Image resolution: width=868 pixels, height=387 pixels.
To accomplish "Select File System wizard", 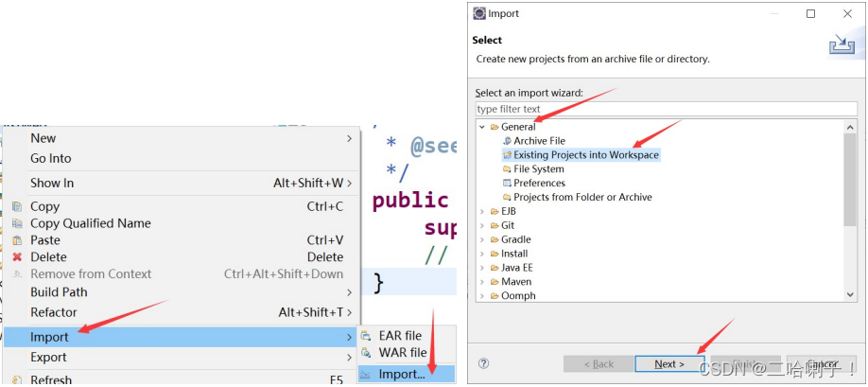I will (x=539, y=168).
